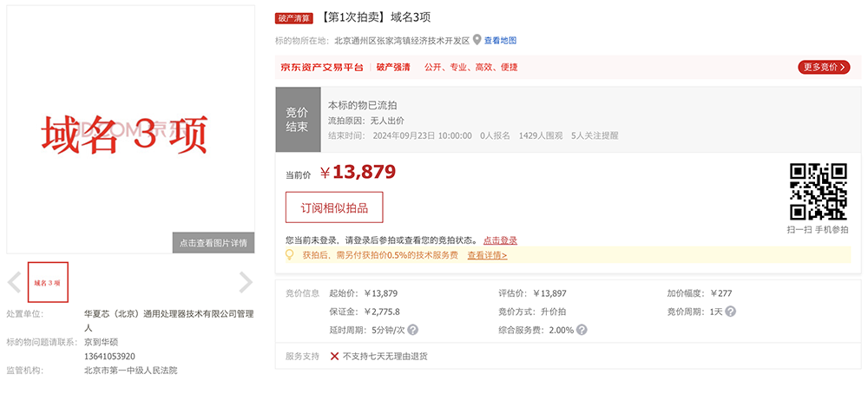Click 点击查看图片详情 on the main image
868x394 pixels.
214,243
